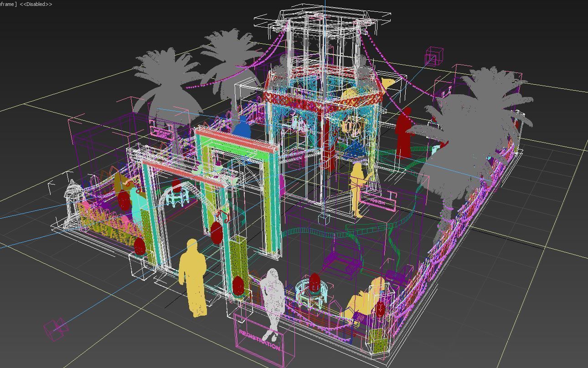The image size is (588, 368).
Task: Open the <<Disabled>> viewport label menu
Action: click(x=36, y=4)
